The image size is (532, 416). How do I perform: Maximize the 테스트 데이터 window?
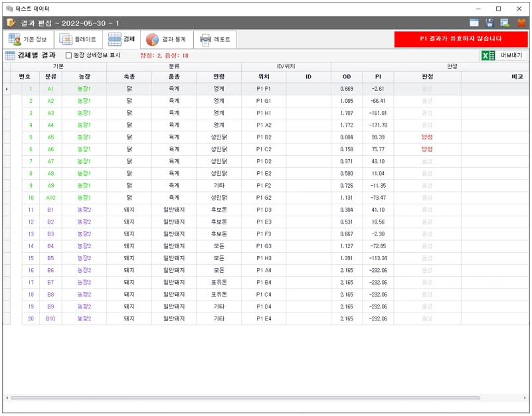point(498,9)
